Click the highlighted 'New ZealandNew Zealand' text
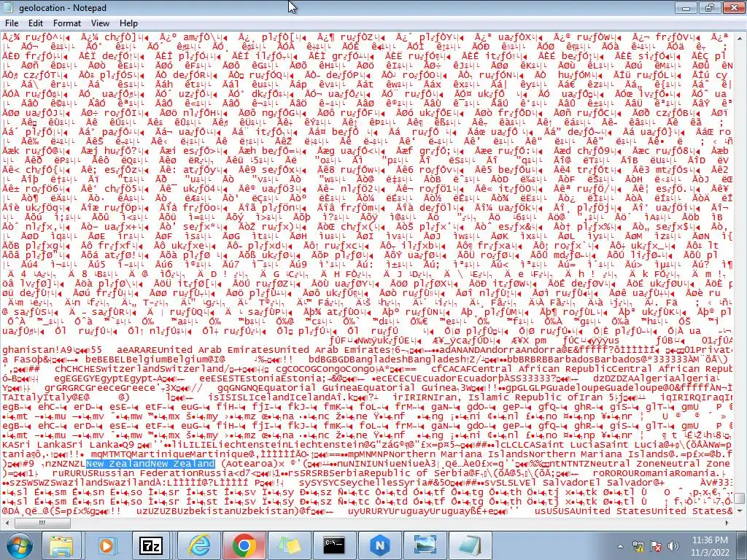Image resolution: width=747 pixels, height=560 pixels. [150, 463]
